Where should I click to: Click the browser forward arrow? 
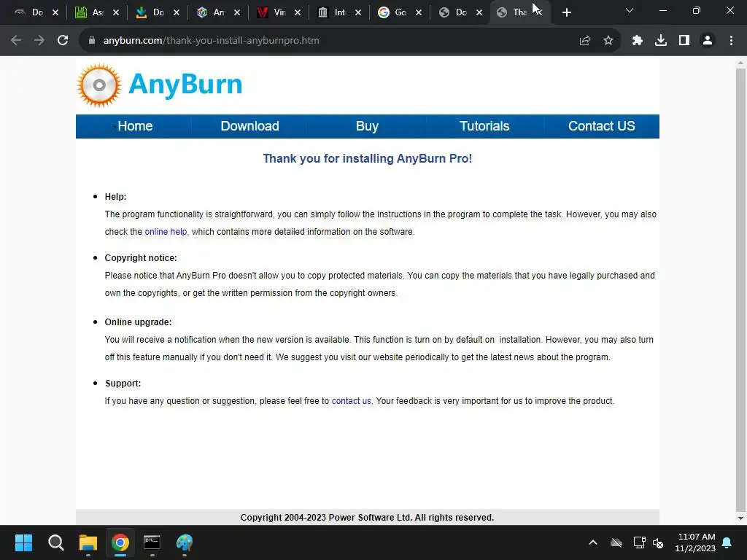pos(39,41)
